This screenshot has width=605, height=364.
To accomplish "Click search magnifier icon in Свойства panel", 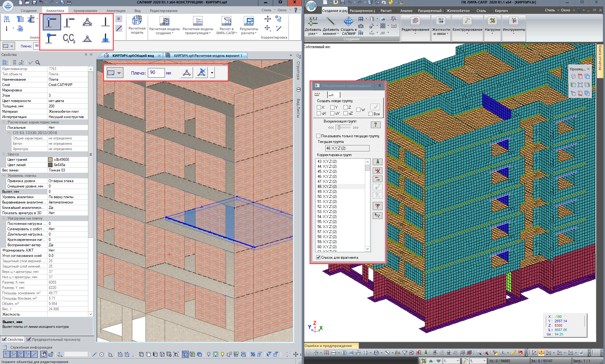I will [x=38, y=62].
